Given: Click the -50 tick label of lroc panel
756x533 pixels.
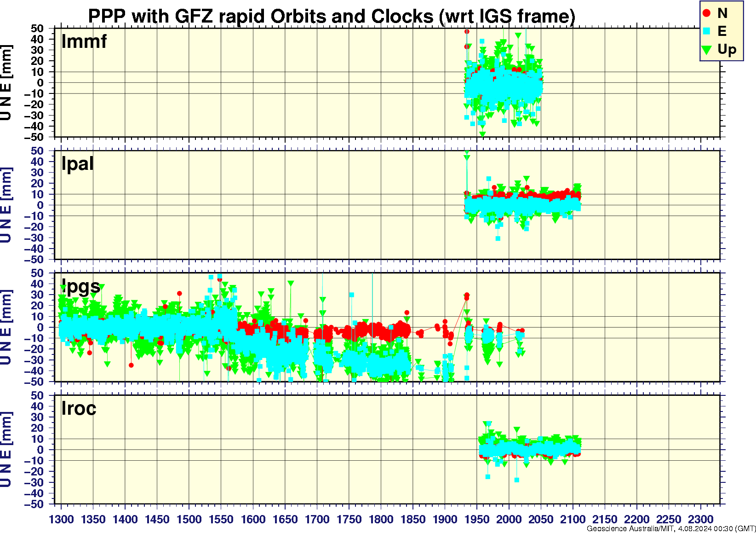Looking at the screenshot, I should [34, 504].
